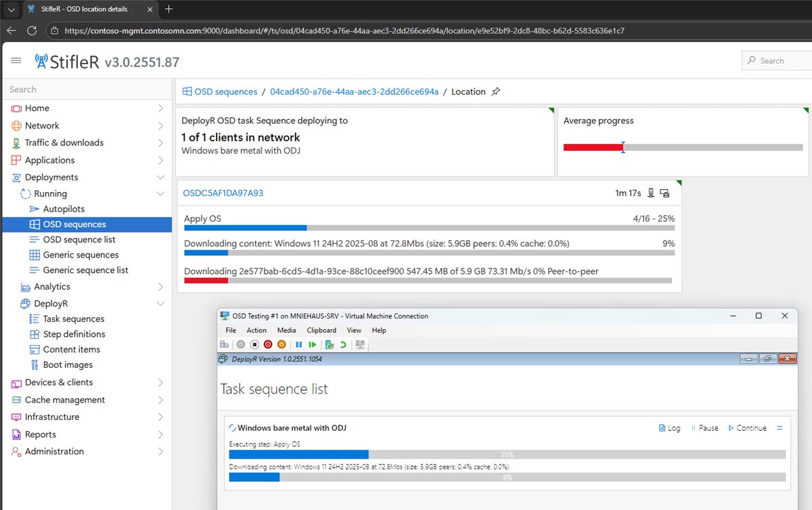The height and width of the screenshot is (510, 812).
Task: Open the Clipboard menu in VM Connection
Action: (x=321, y=330)
